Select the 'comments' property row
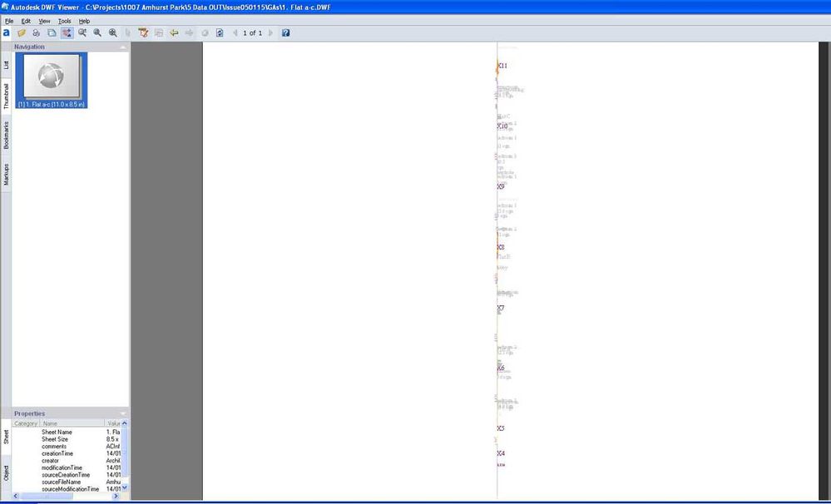This screenshot has height=504, width=831. (x=67, y=447)
